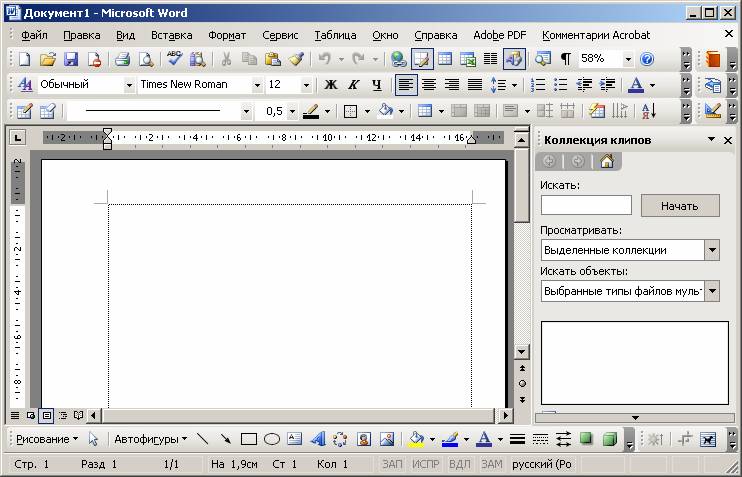742x477 pixels.
Task: Insert hyperlink globe icon
Action: (398, 59)
